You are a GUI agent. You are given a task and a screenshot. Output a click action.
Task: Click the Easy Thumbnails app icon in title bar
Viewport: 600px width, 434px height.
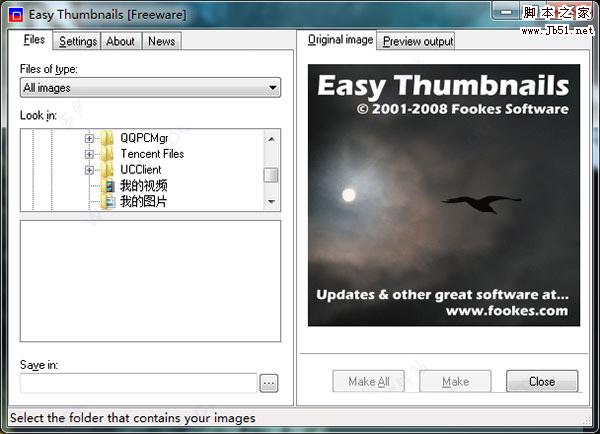(x=16, y=15)
